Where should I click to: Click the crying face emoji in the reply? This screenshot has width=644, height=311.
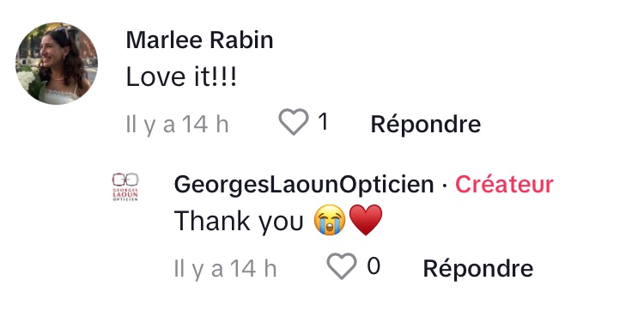330,220
